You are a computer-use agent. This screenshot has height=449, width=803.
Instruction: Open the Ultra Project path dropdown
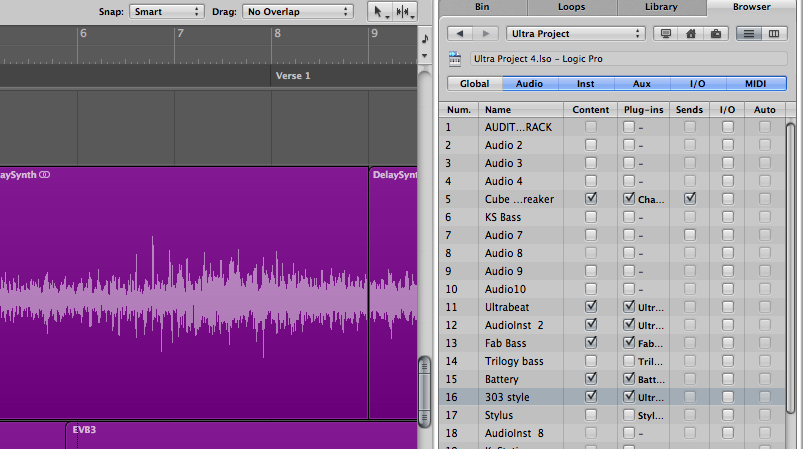[576, 34]
